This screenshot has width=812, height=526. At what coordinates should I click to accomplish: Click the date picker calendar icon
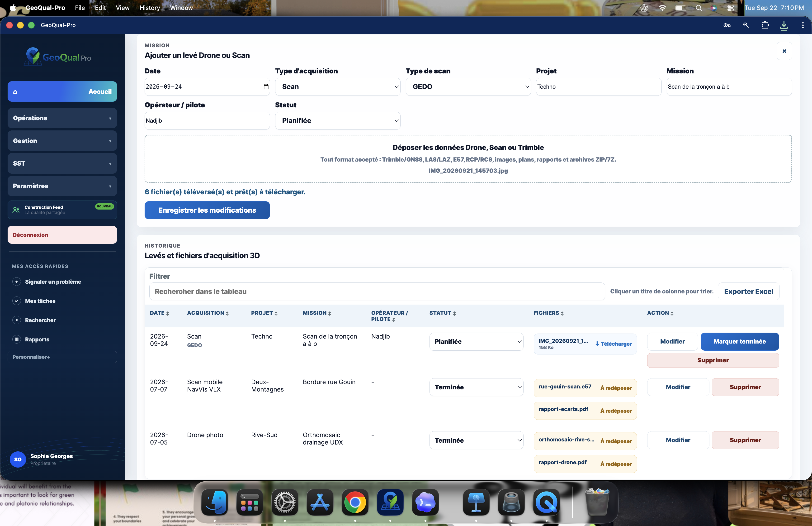point(266,87)
